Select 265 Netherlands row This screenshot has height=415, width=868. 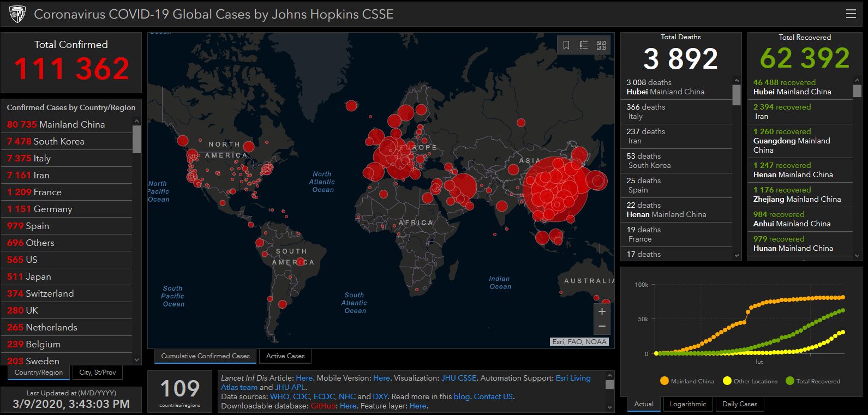pyautogui.click(x=67, y=327)
